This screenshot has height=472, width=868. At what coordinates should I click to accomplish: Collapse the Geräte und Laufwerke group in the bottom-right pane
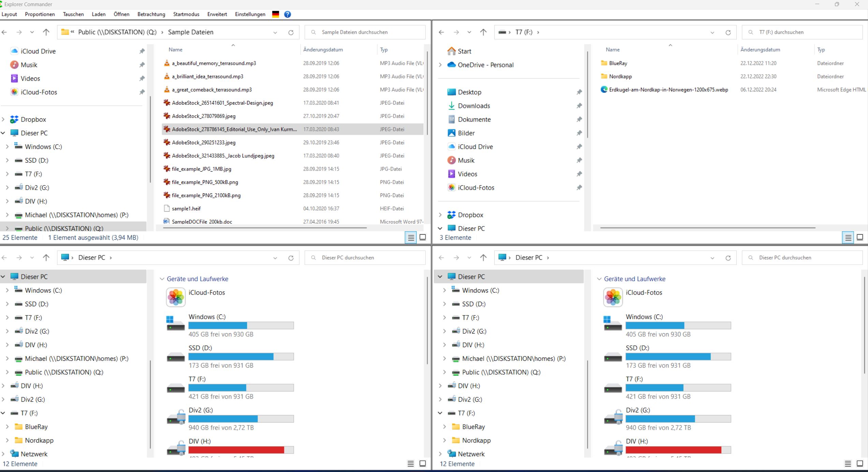[x=599, y=279]
